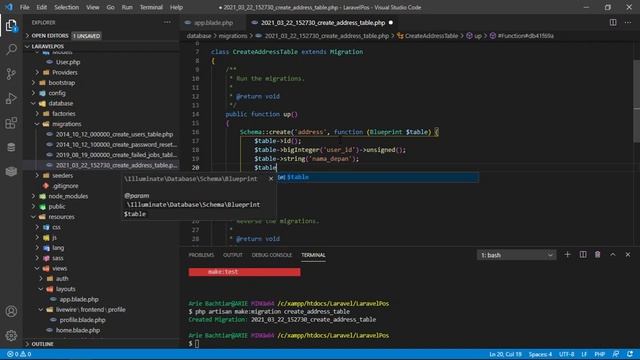Open the Terminal menu

(x=151, y=7)
